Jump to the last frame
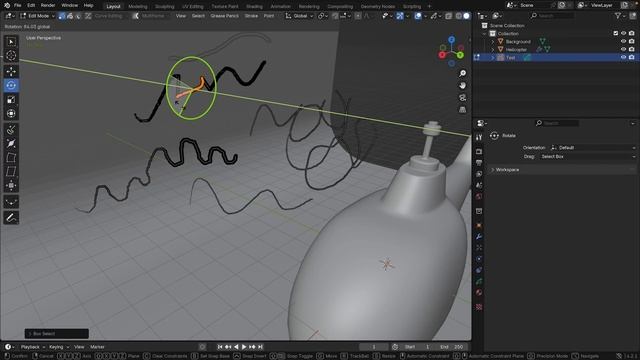Image resolution: width=640 pixels, height=360 pixels. pos(260,347)
